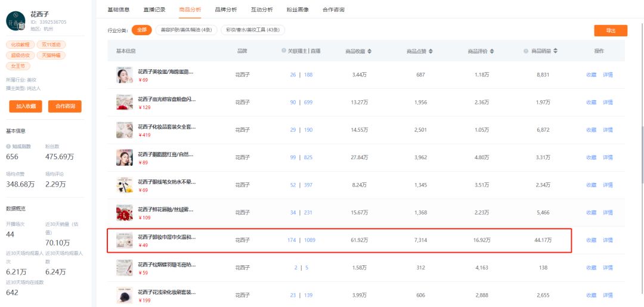
Task: Open thumbnail of 美妆蛋/海绵蛋 product
Action: pos(125,75)
